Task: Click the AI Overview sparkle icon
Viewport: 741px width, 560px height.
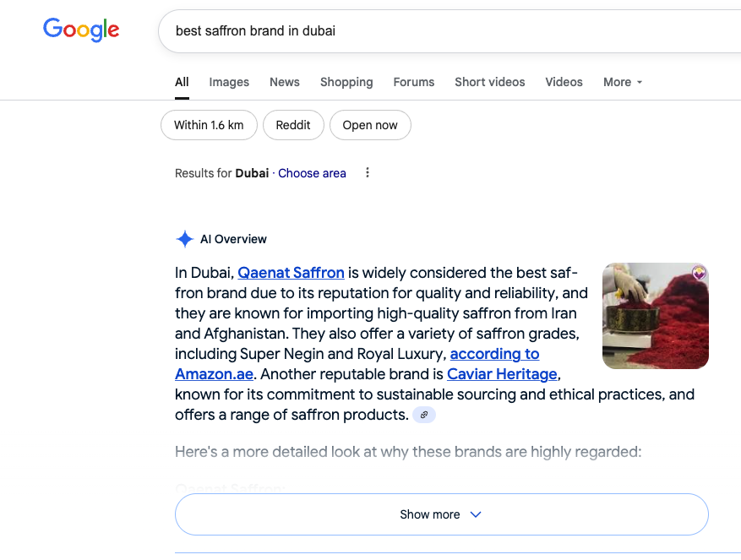Action: point(185,239)
